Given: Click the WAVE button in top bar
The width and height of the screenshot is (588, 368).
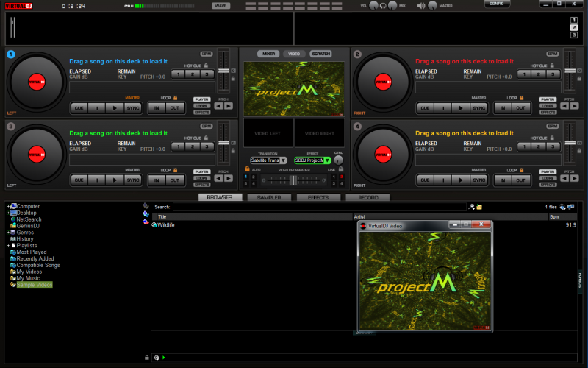Looking at the screenshot, I should click(x=221, y=6).
